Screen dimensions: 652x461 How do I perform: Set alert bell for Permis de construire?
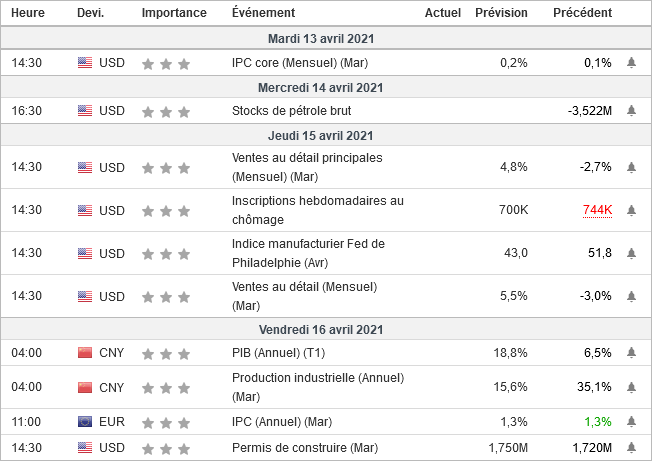click(x=631, y=445)
